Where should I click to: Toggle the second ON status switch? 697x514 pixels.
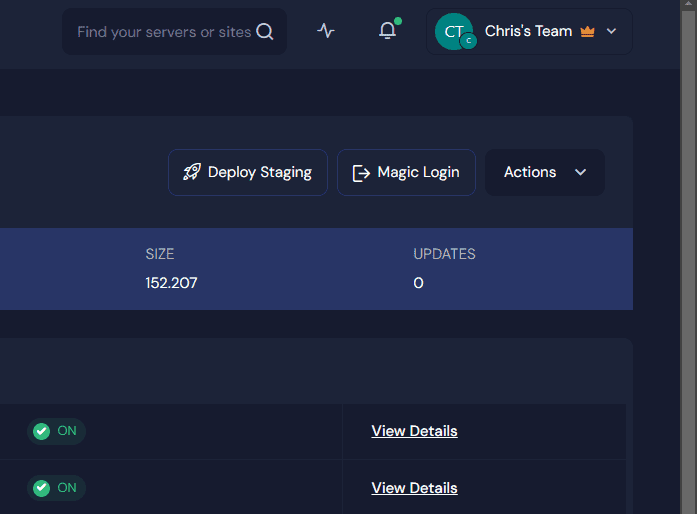(x=55, y=488)
